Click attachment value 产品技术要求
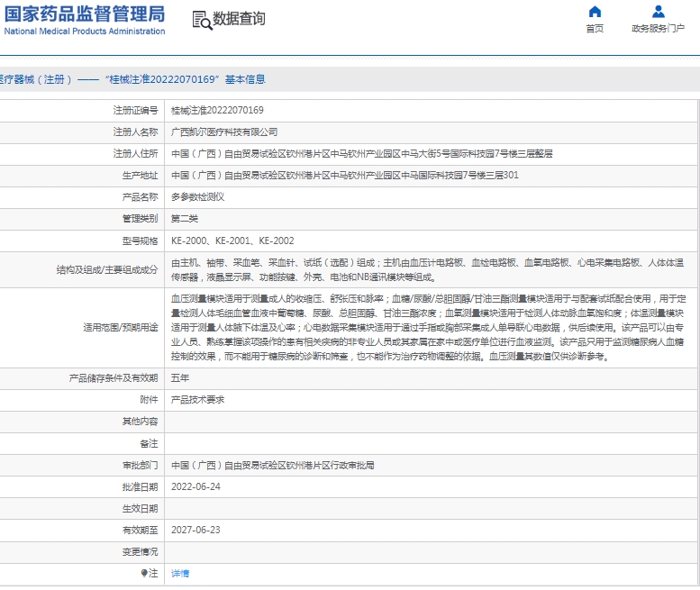The width and height of the screenshot is (700, 590). pos(197,399)
